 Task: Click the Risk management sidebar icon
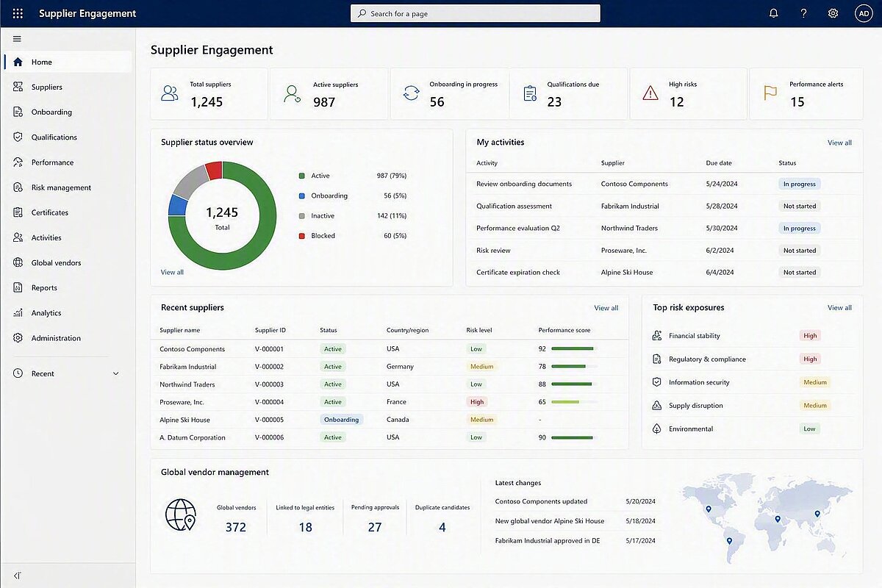click(x=18, y=187)
